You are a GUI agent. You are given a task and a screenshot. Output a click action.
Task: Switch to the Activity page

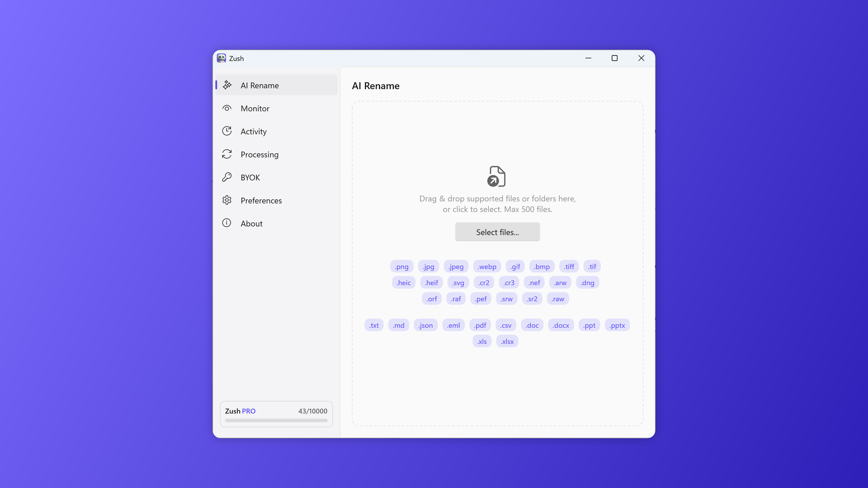coord(254,131)
